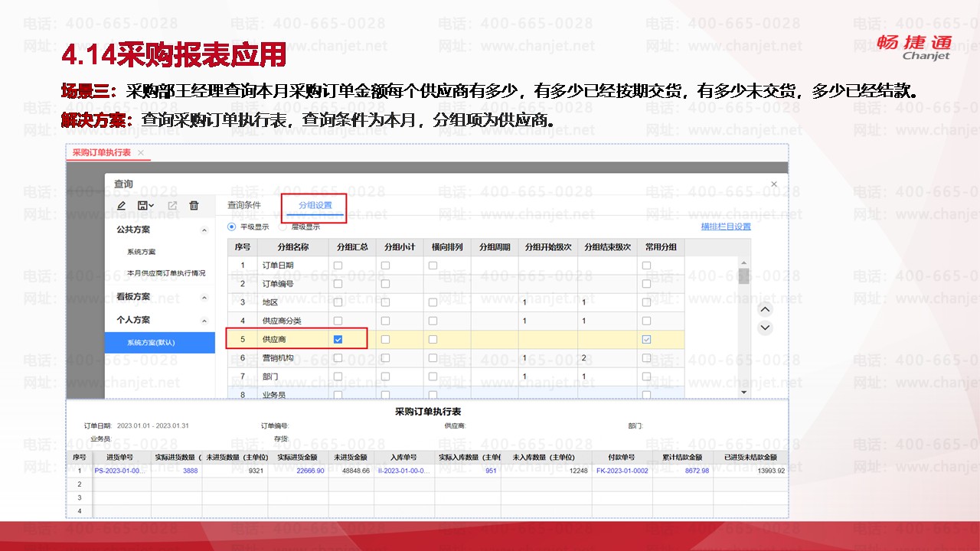The width and height of the screenshot is (980, 551).
Task: Switch to the 分组设置 tab
Action: [315, 205]
